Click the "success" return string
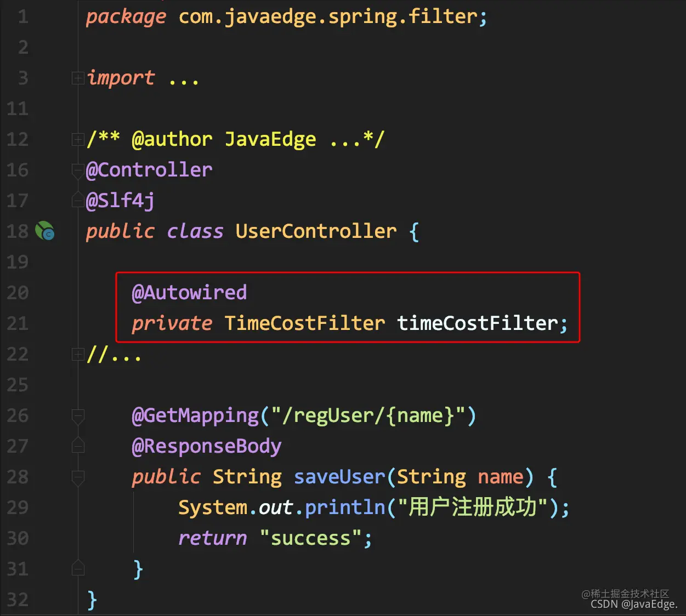The height and width of the screenshot is (616, 686). pos(310,538)
